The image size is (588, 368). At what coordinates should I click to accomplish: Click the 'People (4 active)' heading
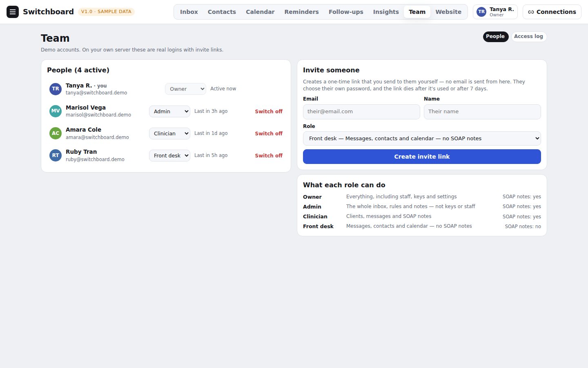click(78, 70)
